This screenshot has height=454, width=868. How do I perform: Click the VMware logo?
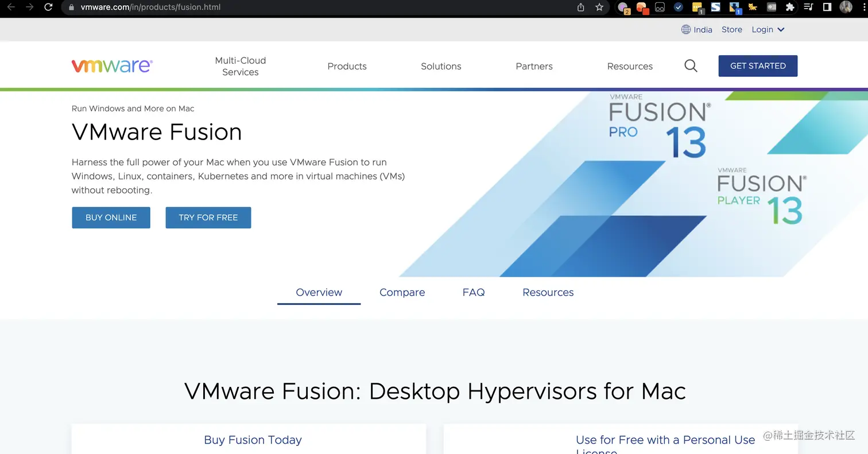point(112,65)
